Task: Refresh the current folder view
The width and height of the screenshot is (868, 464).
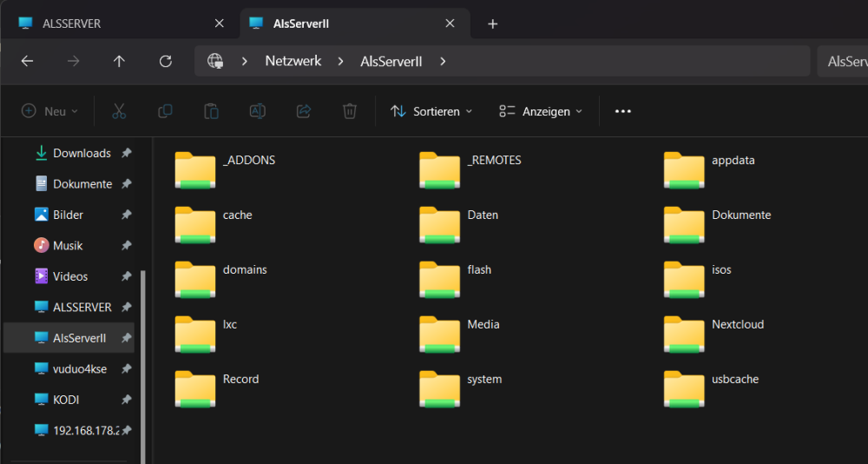Action: tap(165, 61)
